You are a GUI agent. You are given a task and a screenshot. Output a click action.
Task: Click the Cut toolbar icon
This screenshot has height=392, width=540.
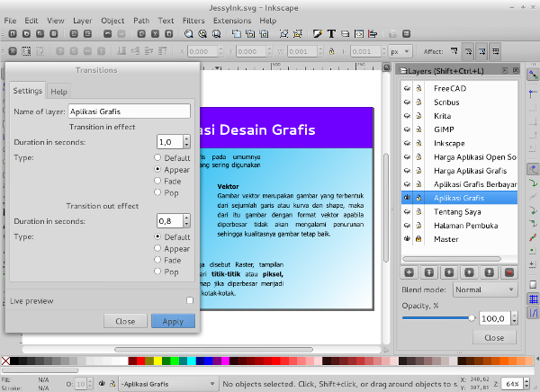coord(156,34)
